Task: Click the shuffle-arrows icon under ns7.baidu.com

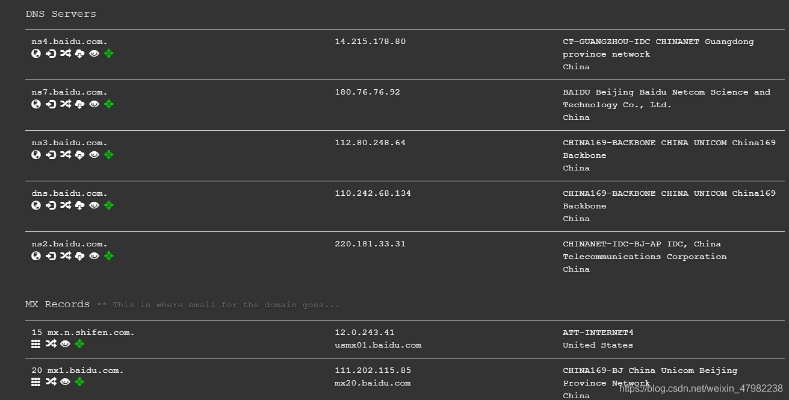Action: pos(65,104)
